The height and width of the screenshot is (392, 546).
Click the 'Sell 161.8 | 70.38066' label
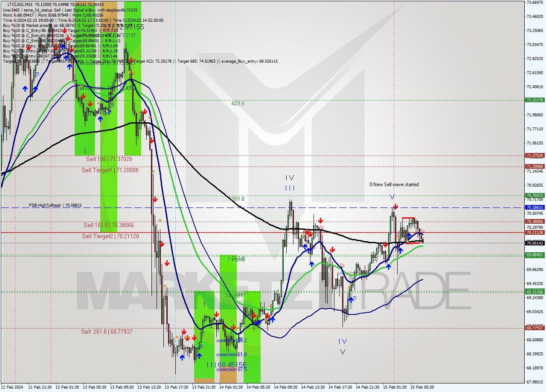108,225
